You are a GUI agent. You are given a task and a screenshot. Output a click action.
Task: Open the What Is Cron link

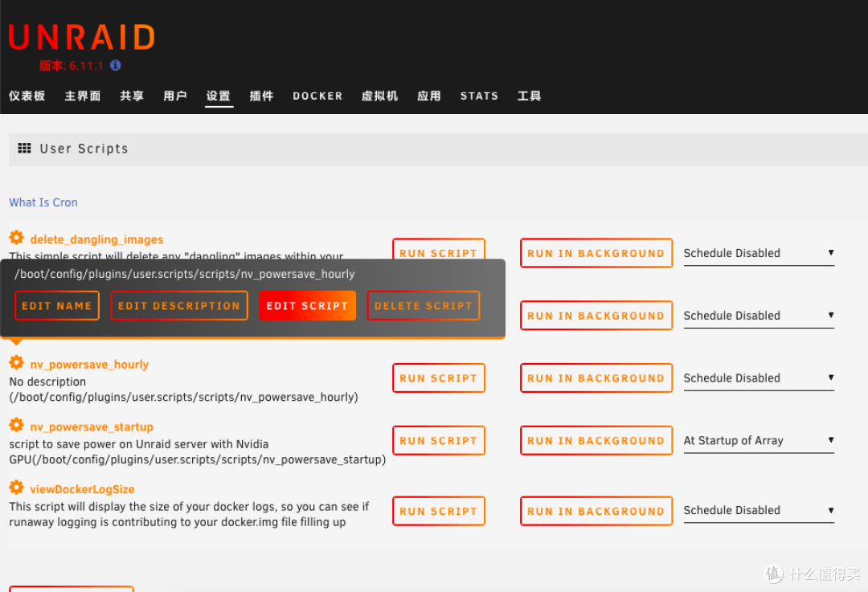click(43, 202)
